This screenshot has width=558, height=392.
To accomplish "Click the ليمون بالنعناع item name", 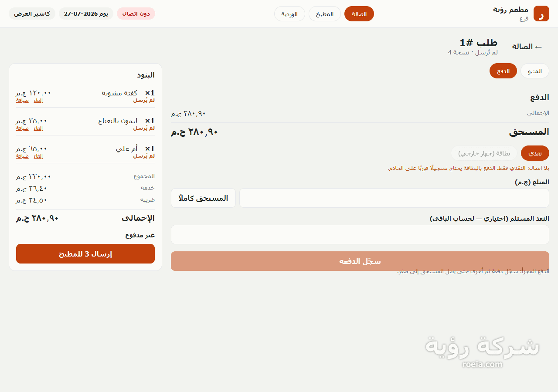I will pyautogui.click(x=118, y=121).
